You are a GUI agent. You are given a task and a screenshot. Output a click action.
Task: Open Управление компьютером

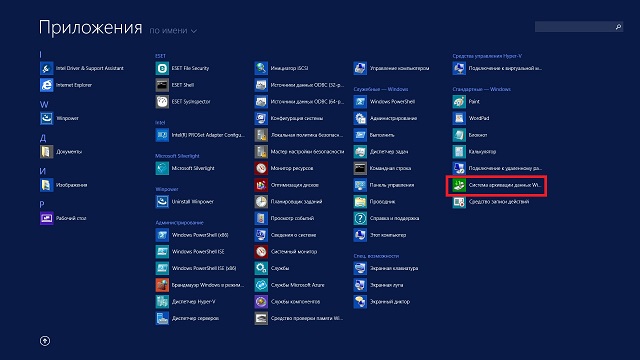click(392, 68)
